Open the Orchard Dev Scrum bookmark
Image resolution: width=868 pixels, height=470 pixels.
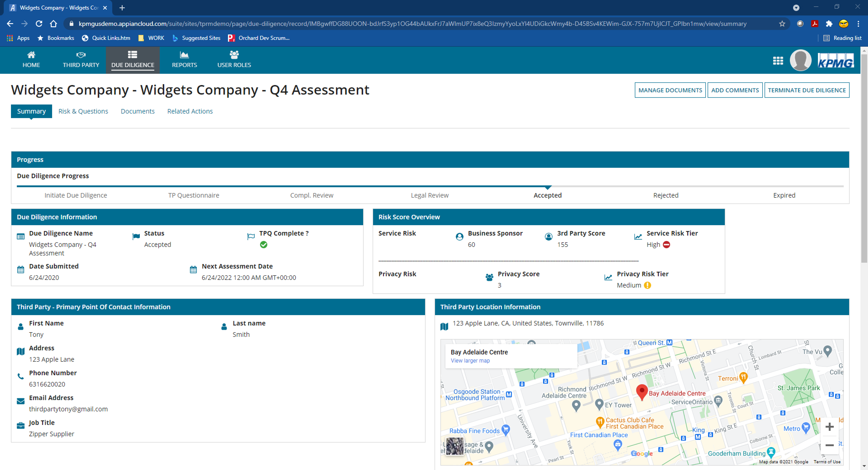[x=259, y=38]
